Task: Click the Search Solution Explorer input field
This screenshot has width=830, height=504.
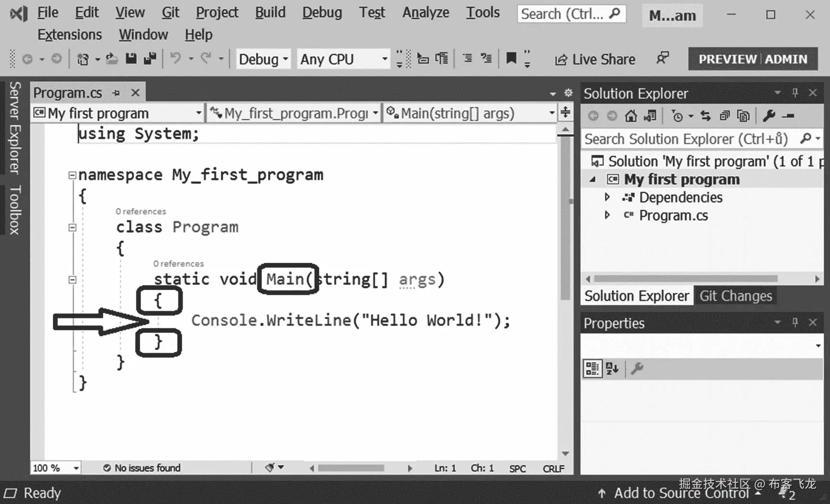Action: tap(683, 139)
